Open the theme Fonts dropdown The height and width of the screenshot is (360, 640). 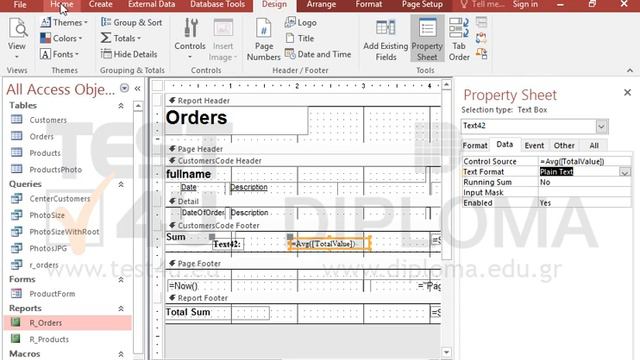pos(60,54)
